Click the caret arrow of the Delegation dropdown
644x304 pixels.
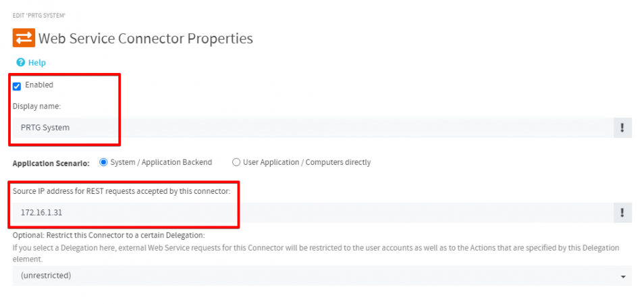click(x=622, y=276)
